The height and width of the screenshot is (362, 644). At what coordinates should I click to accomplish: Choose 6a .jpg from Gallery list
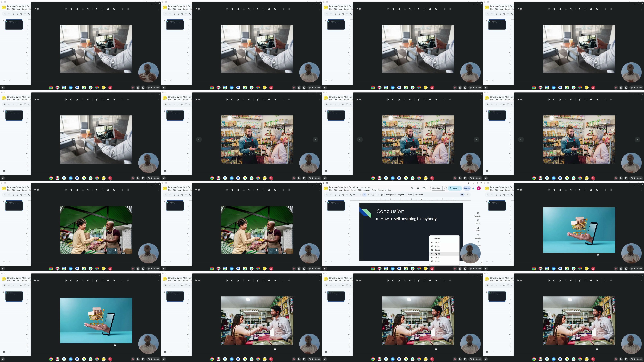click(x=444, y=261)
